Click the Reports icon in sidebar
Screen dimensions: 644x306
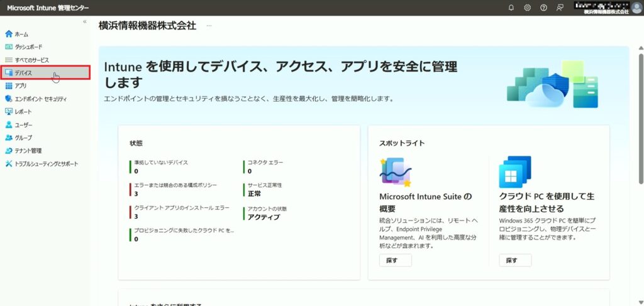coord(9,112)
